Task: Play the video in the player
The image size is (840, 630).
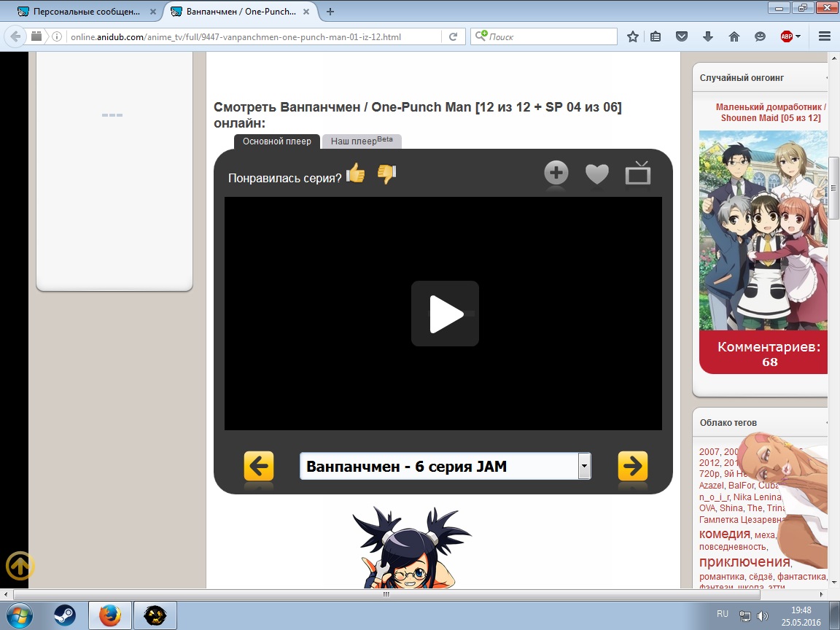Action: coord(445,314)
